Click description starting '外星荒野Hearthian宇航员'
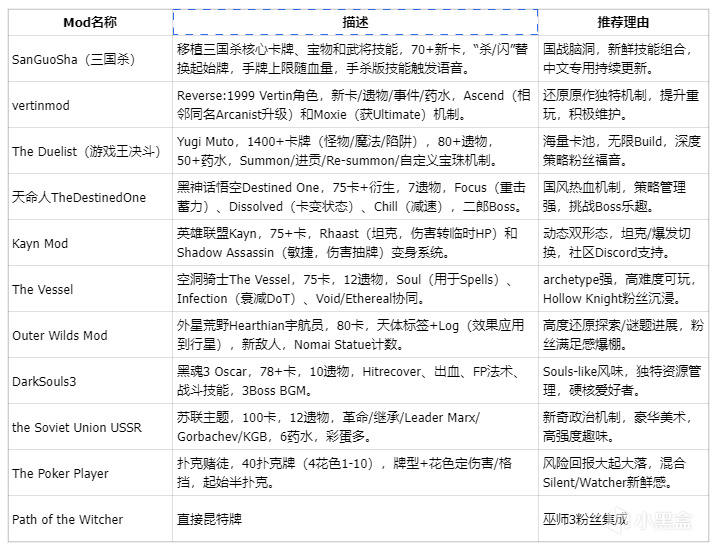The width and height of the screenshot is (713, 547). click(x=355, y=335)
